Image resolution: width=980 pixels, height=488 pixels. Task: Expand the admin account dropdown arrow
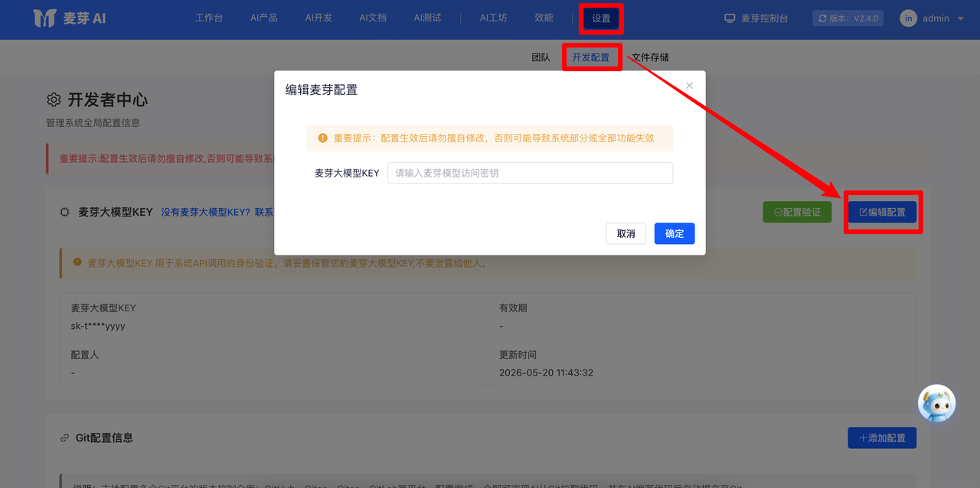[x=960, y=18]
